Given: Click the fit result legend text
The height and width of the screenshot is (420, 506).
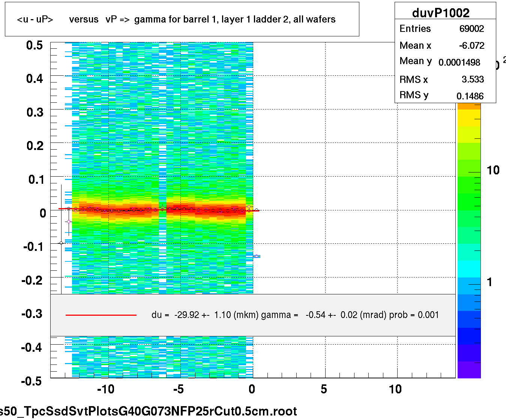Looking at the screenshot, I should coord(295,315).
